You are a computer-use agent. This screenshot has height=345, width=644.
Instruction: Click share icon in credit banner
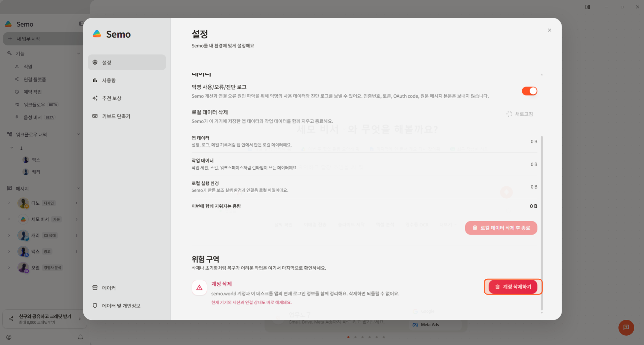point(11,318)
